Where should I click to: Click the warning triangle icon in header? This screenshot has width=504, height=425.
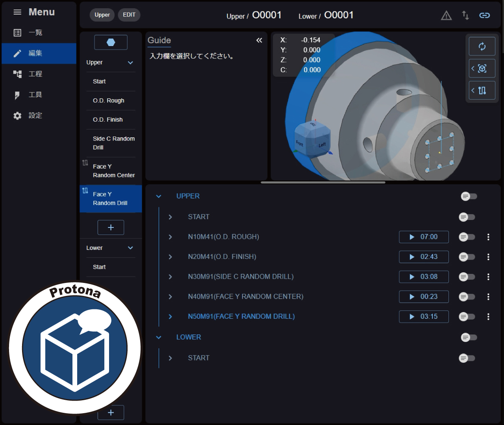click(446, 16)
